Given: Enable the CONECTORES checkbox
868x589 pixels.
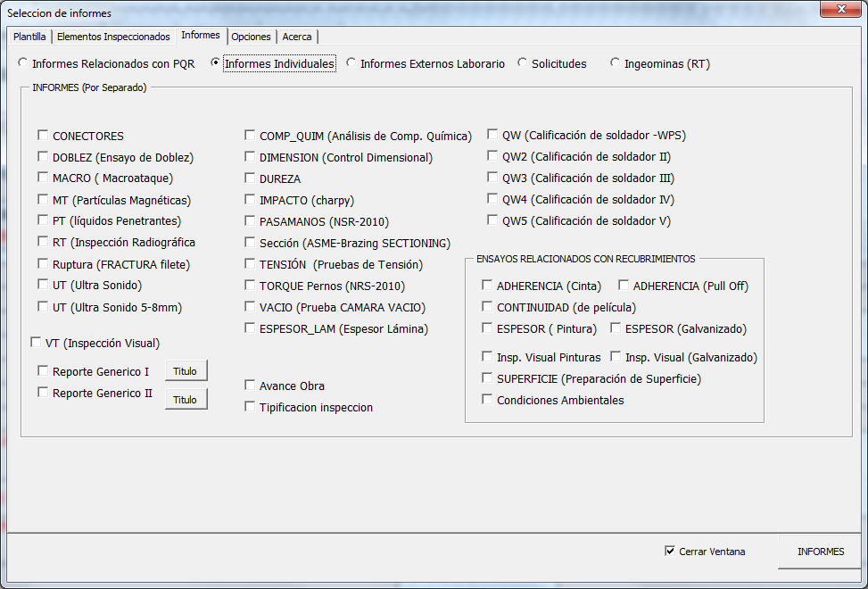Looking at the screenshot, I should pos(43,136).
